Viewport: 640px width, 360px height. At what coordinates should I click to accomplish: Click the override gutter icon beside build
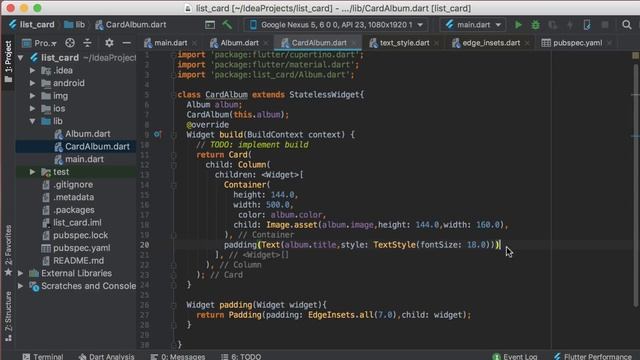[x=158, y=134]
